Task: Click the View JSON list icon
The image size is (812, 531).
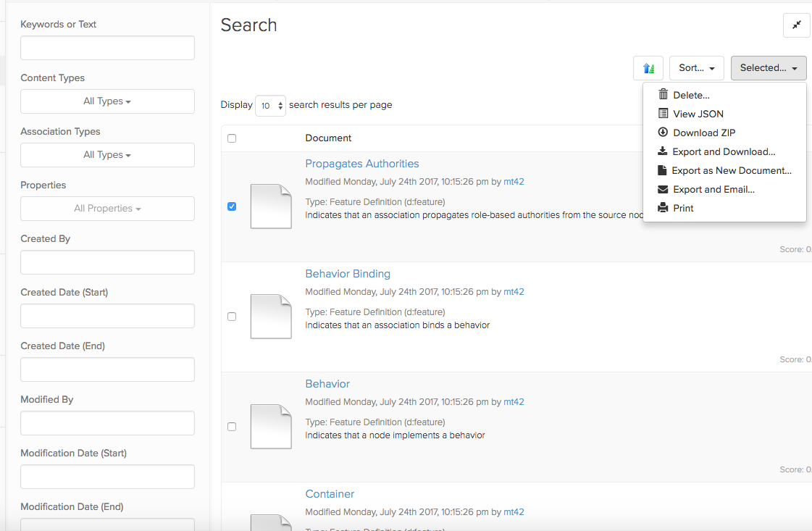Action: point(663,114)
